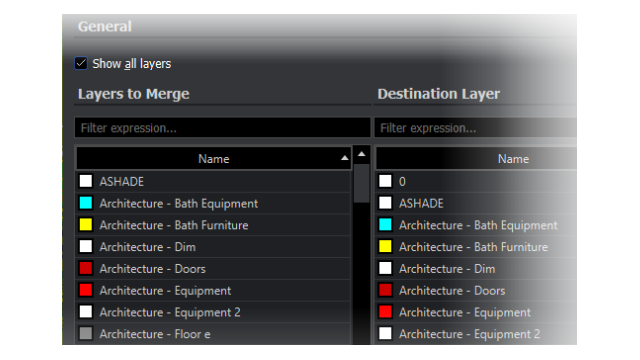Select Architecture - Dim in the Layers to Merge list

pos(213,247)
